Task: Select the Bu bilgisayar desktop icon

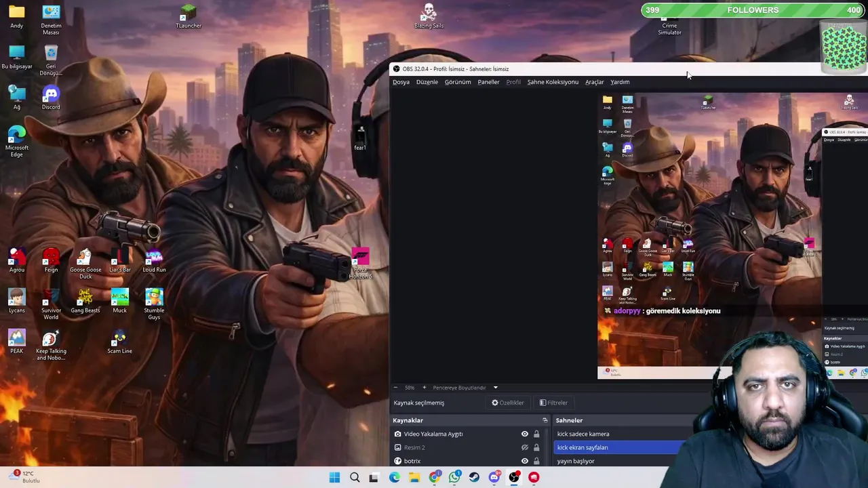Action: pos(17,58)
